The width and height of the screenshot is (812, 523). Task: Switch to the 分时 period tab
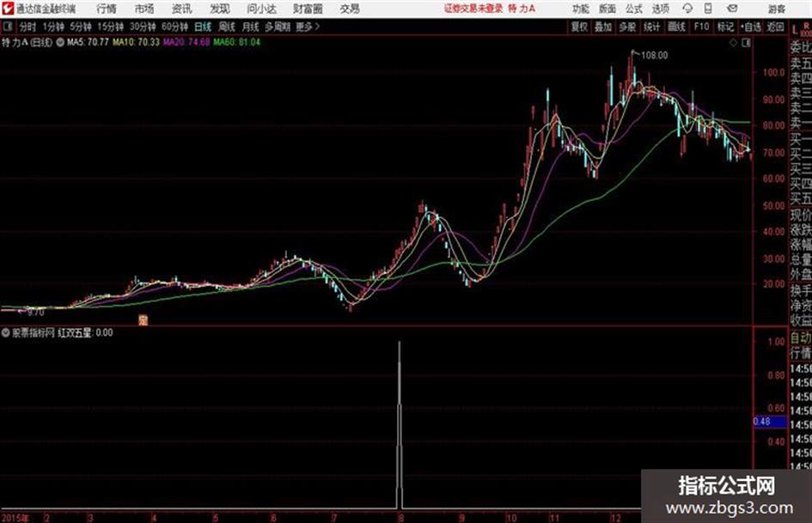pyautogui.click(x=28, y=27)
